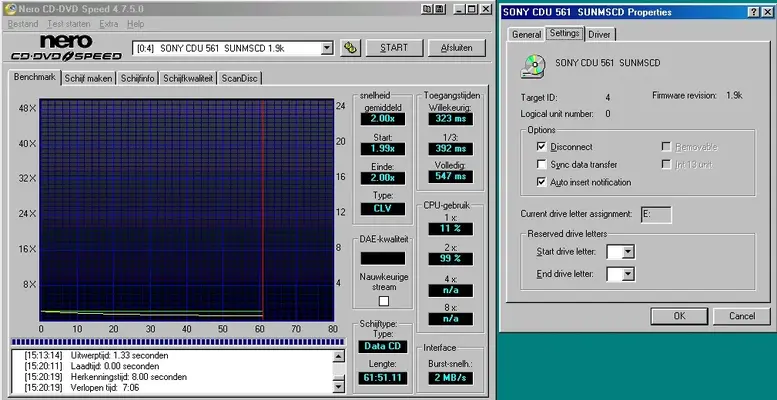Uncheck the Disconnect option

pos(541,146)
